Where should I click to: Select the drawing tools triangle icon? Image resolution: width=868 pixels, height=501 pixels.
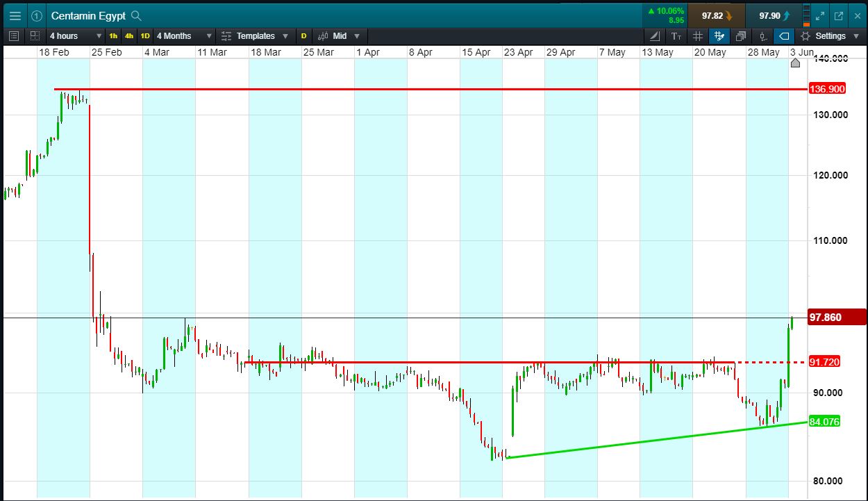coord(655,35)
